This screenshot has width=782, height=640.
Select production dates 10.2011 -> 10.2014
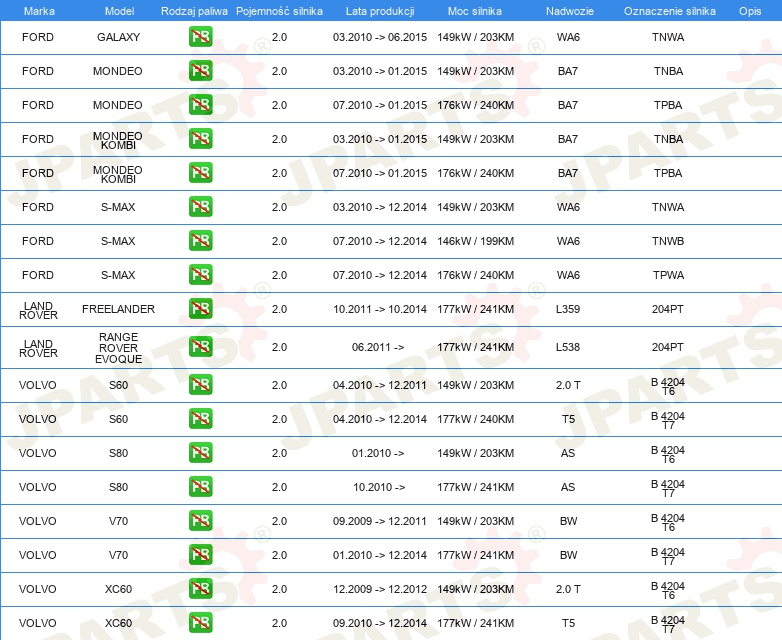click(x=380, y=309)
